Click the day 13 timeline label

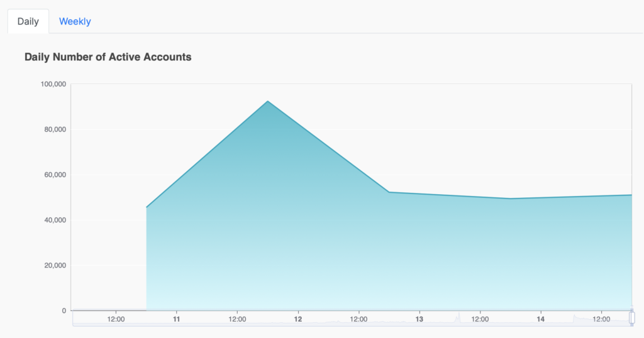click(419, 319)
